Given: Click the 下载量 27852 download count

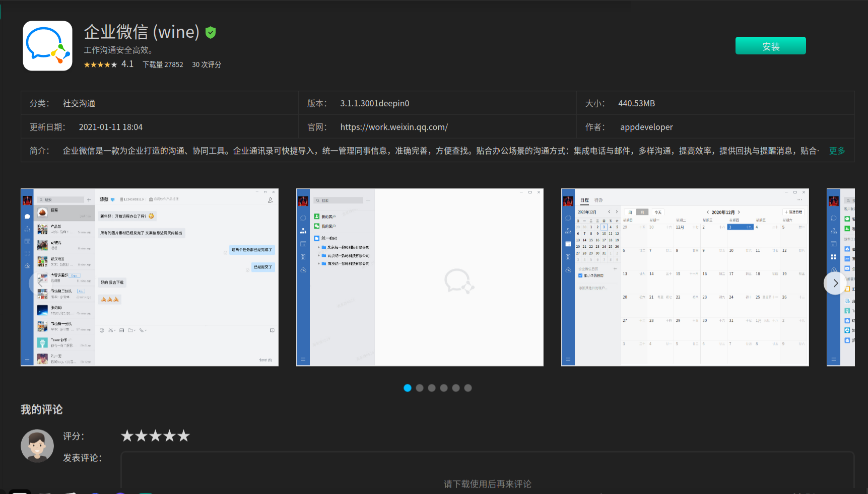Looking at the screenshot, I should click(x=163, y=64).
